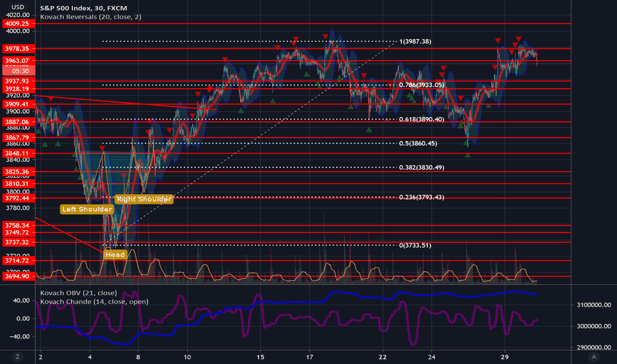
Task: Select the 3887.06 red price label
Action: 19,122
